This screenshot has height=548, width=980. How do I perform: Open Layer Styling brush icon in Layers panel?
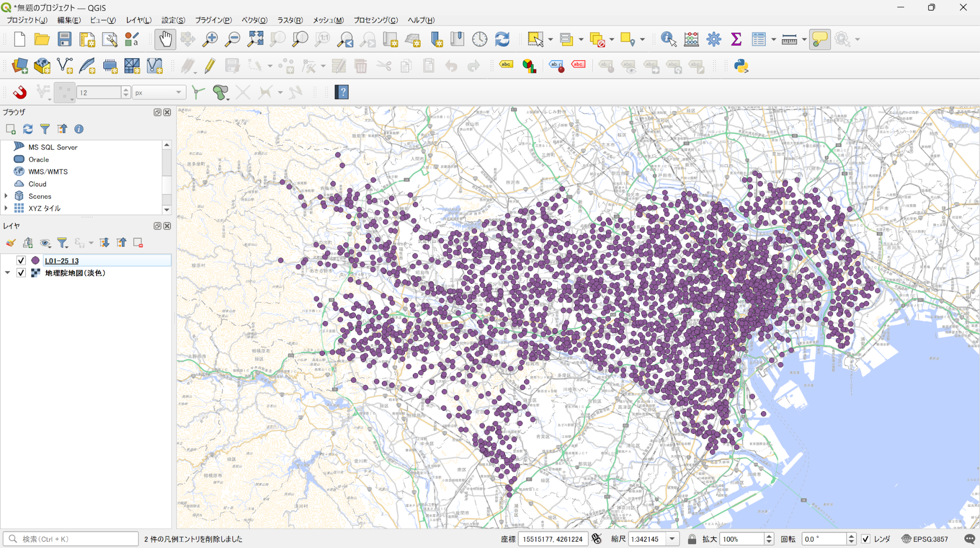pyautogui.click(x=11, y=243)
